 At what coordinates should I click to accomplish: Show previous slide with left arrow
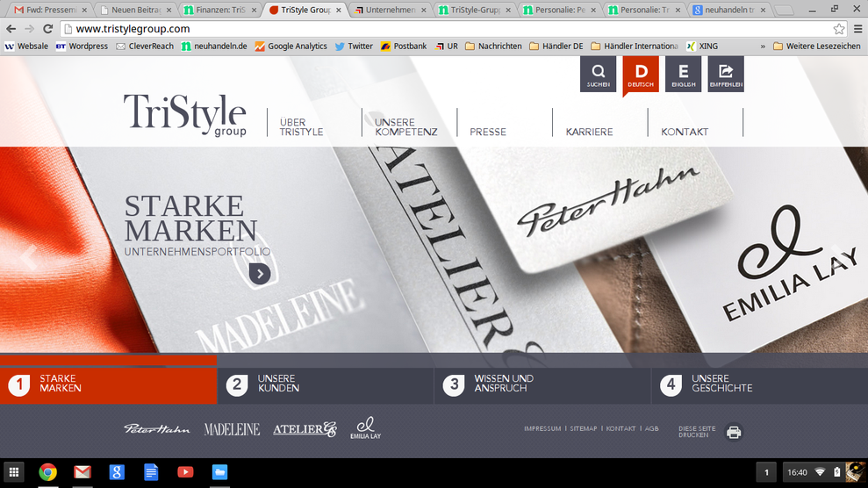pos(28,257)
